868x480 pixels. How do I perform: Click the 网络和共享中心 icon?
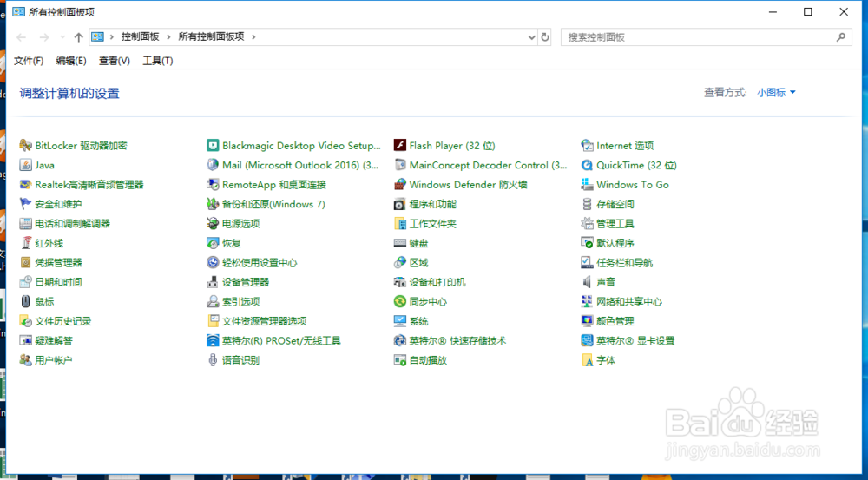click(x=588, y=302)
